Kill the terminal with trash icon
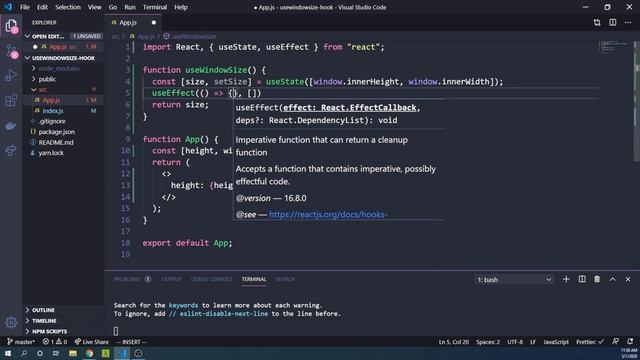 (x=597, y=279)
